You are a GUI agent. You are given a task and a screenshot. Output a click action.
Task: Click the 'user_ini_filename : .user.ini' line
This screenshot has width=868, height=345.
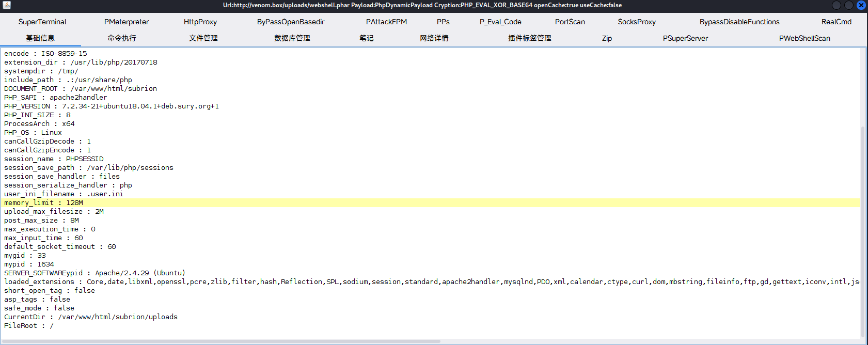click(x=64, y=194)
